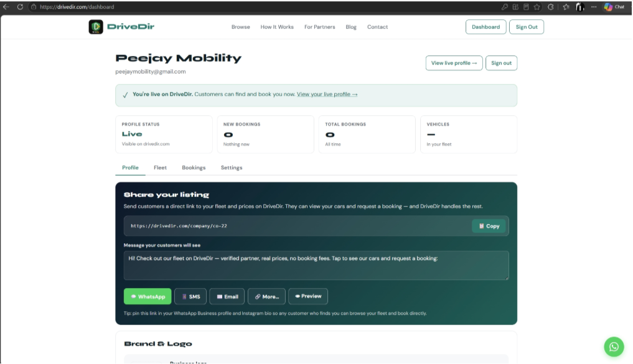The width and height of the screenshot is (633, 364).
Task: Click the DriveDir brand name text
Action: (130, 27)
